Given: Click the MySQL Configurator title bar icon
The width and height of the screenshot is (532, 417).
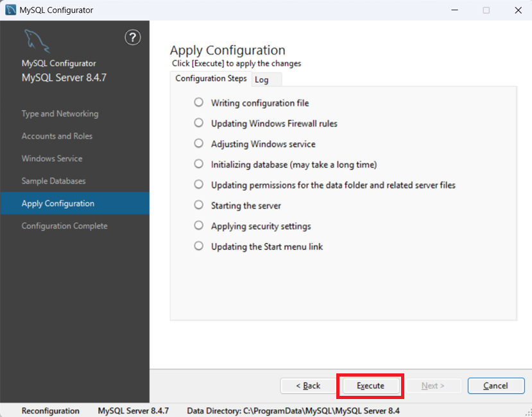Looking at the screenshot, I should tap(10, 10).
